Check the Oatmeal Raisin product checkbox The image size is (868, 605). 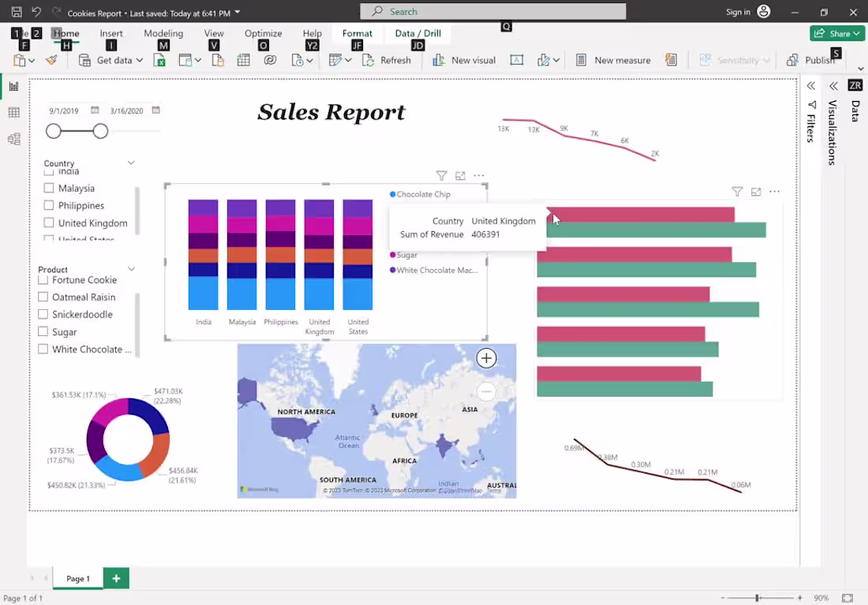click(x=43, y=297)
